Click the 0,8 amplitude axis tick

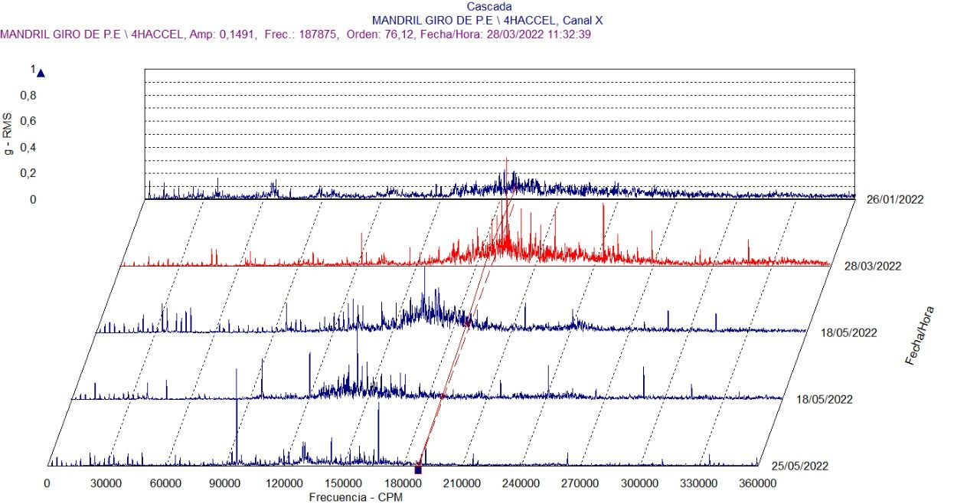pyautogui.click(x=28, y=96)
